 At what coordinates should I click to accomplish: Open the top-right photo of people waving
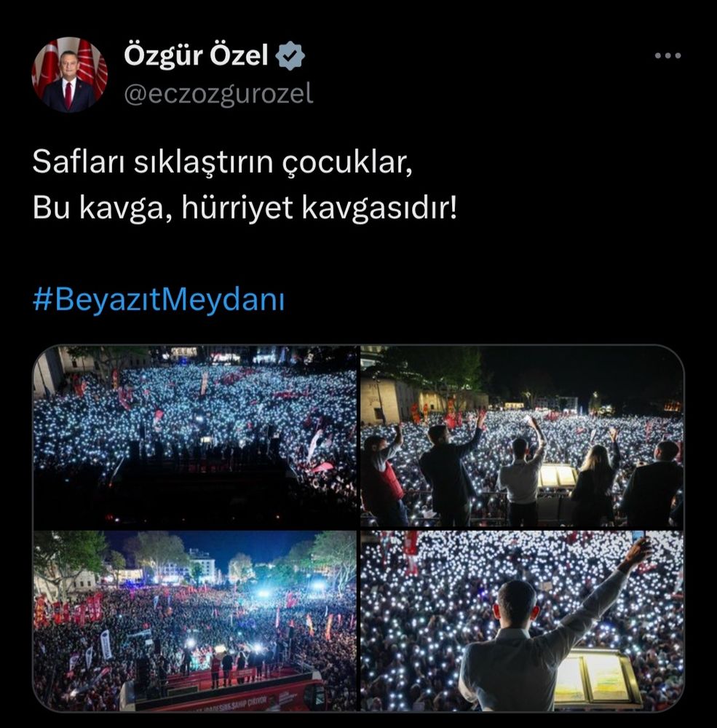tap(522, 436)
